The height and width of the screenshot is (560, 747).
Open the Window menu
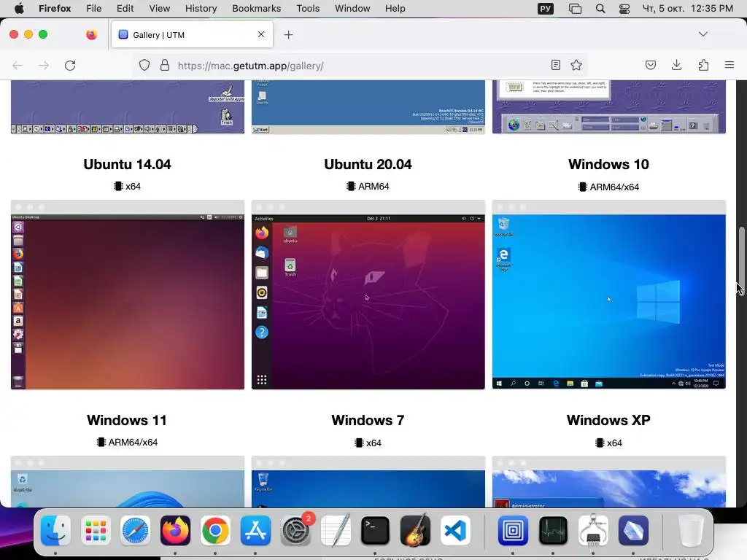(x=352, y=8)
